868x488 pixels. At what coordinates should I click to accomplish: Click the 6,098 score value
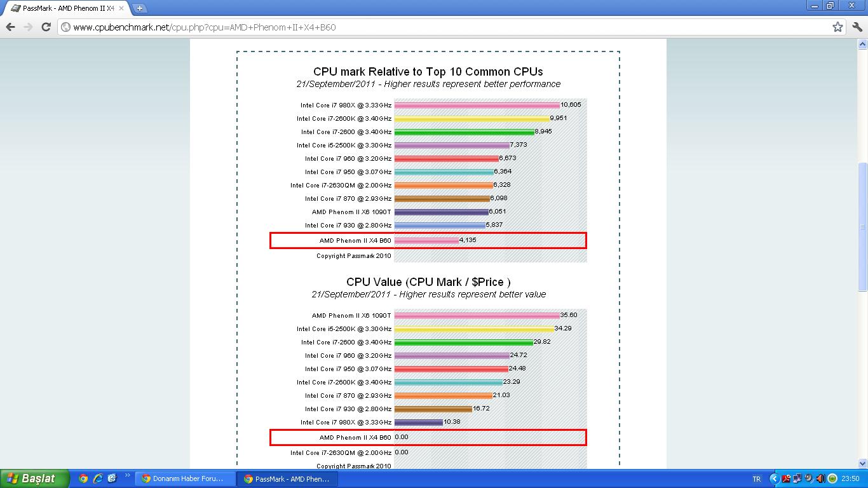click(499, 198)
